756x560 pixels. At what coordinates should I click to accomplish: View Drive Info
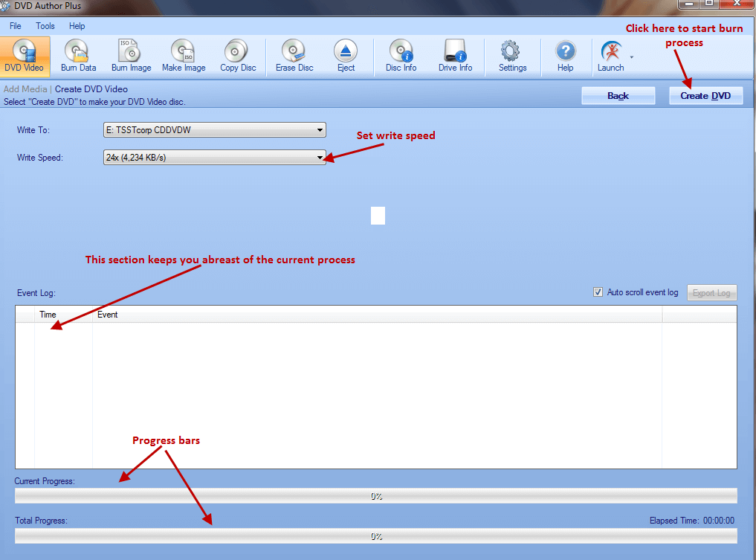pyautogui.click(x=455, y=56)
